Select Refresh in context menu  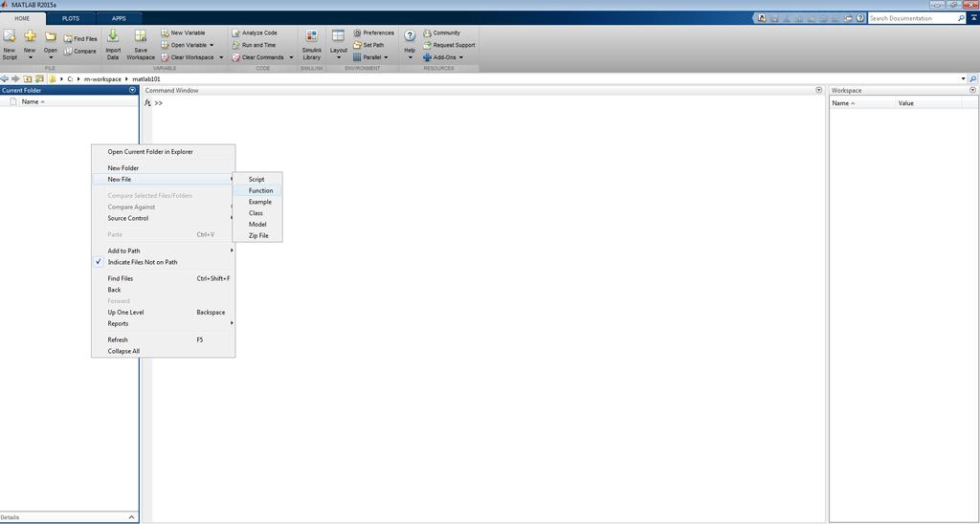(163, 339)
